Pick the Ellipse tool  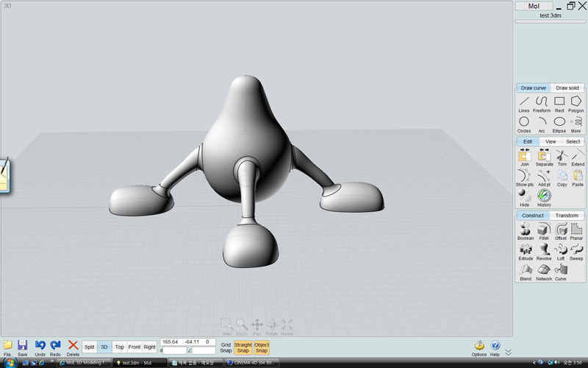point(559,124)
